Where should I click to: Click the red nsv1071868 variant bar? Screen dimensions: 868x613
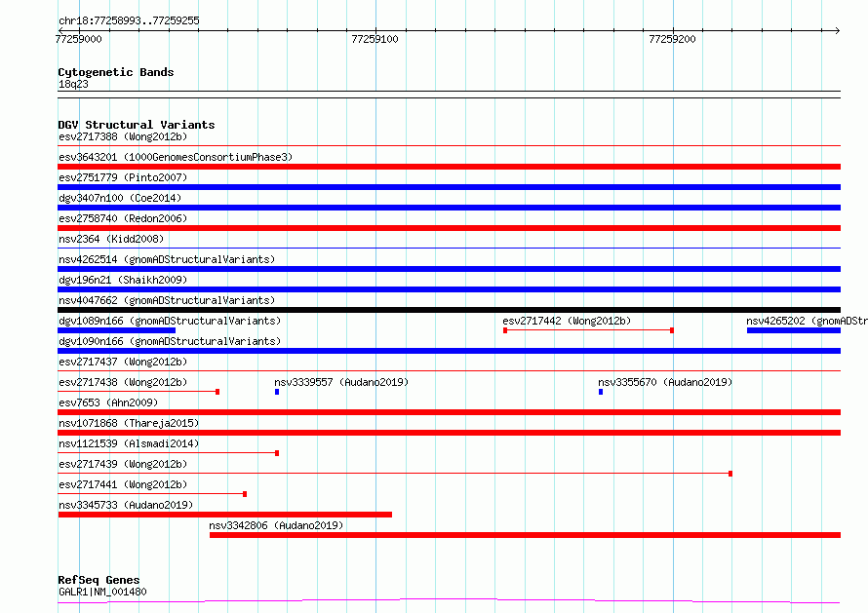449,433
